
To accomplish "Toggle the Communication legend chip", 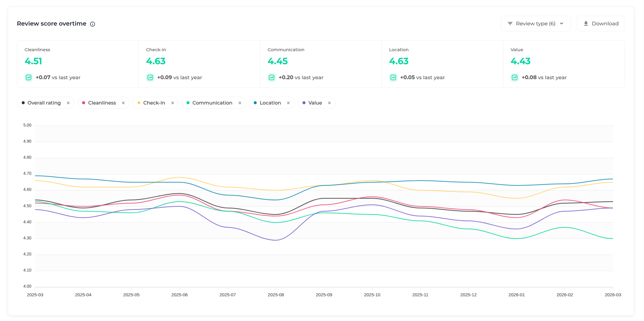I will [212, 103].
